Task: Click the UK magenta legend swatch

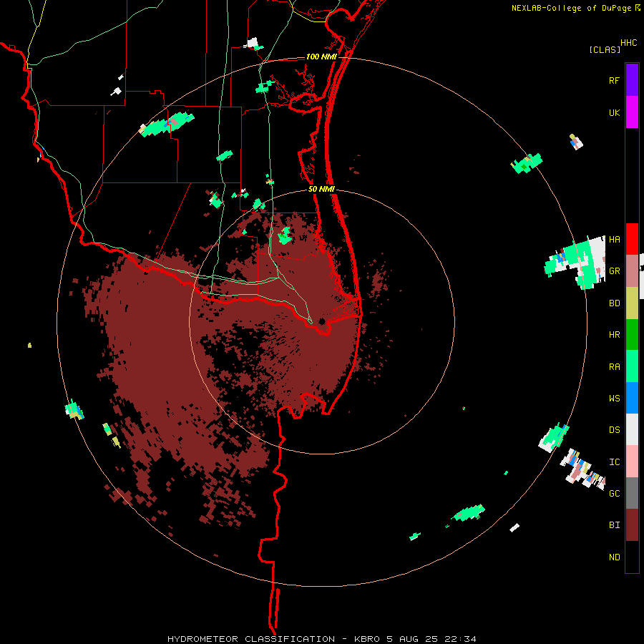Action: (632, 112)
